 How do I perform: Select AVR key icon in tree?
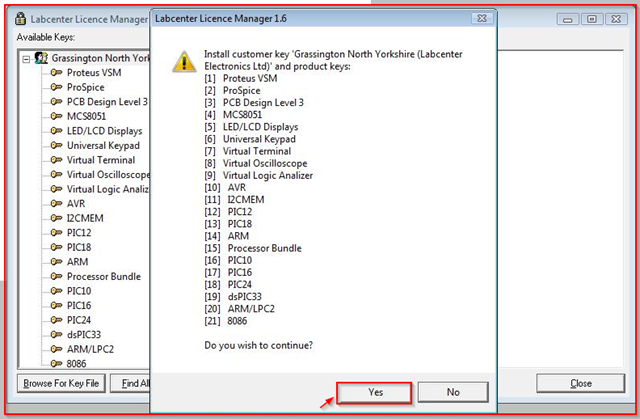[x=56, y=204]
